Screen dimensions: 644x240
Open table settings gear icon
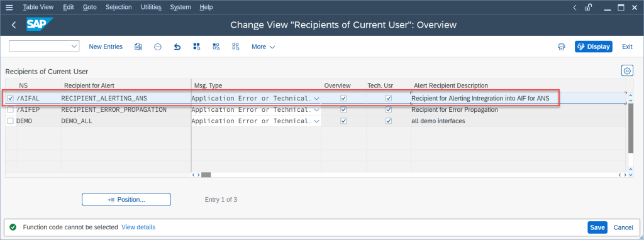pyautogui.click(x=627, y=71)
